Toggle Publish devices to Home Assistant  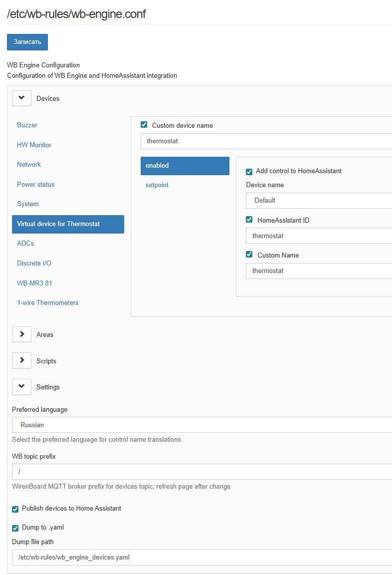coord(15,509)
